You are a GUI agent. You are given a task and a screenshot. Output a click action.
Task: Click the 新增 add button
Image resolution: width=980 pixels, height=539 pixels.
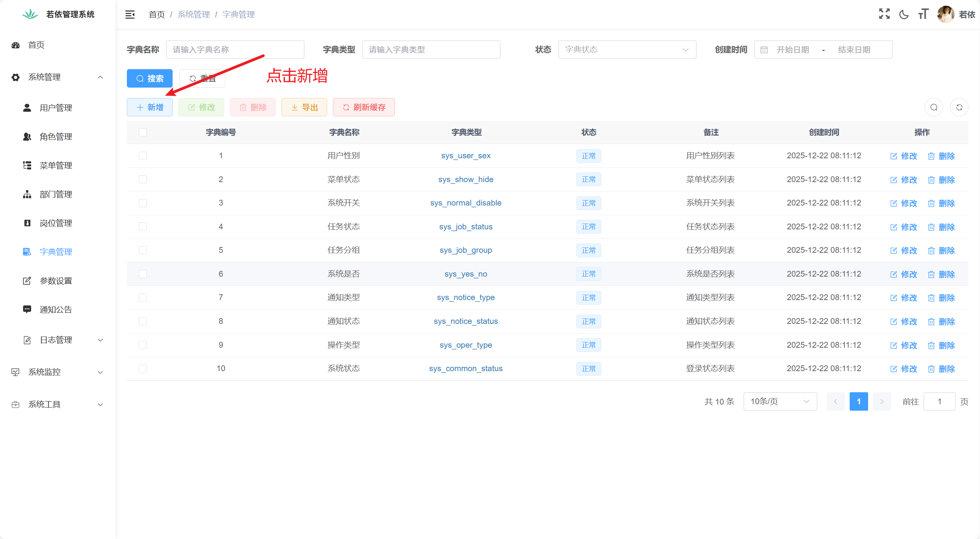[150, 107]
